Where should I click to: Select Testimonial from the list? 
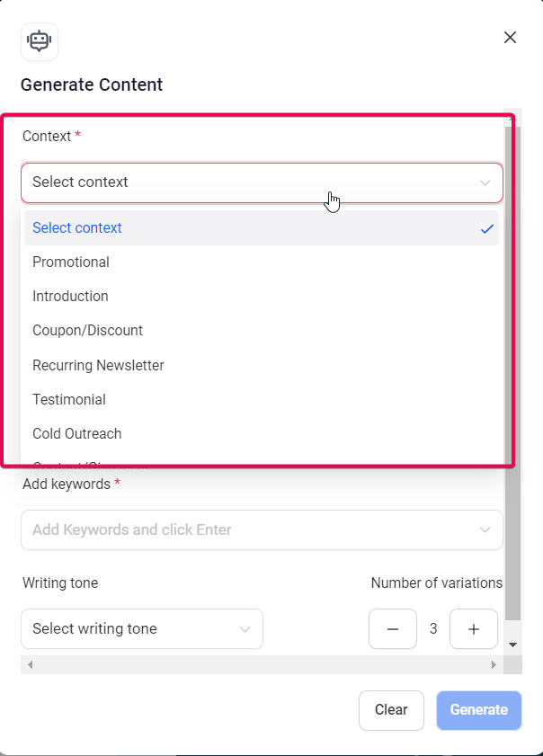click(69, 400)
